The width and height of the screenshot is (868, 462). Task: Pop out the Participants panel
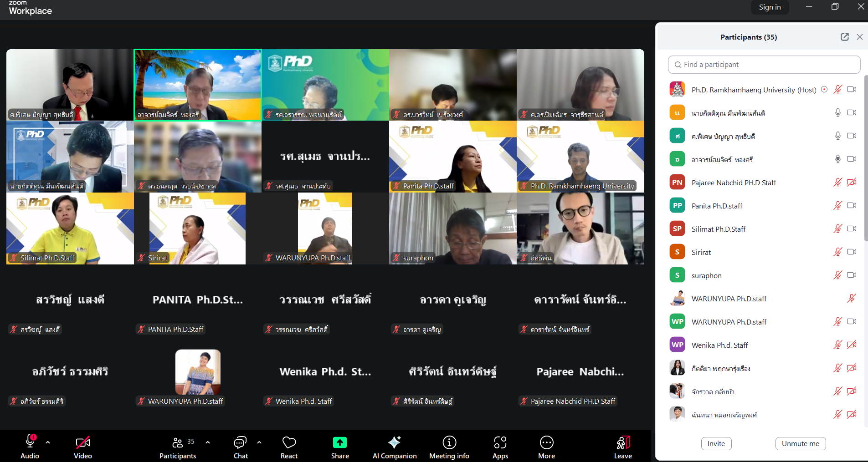[844, 37]
